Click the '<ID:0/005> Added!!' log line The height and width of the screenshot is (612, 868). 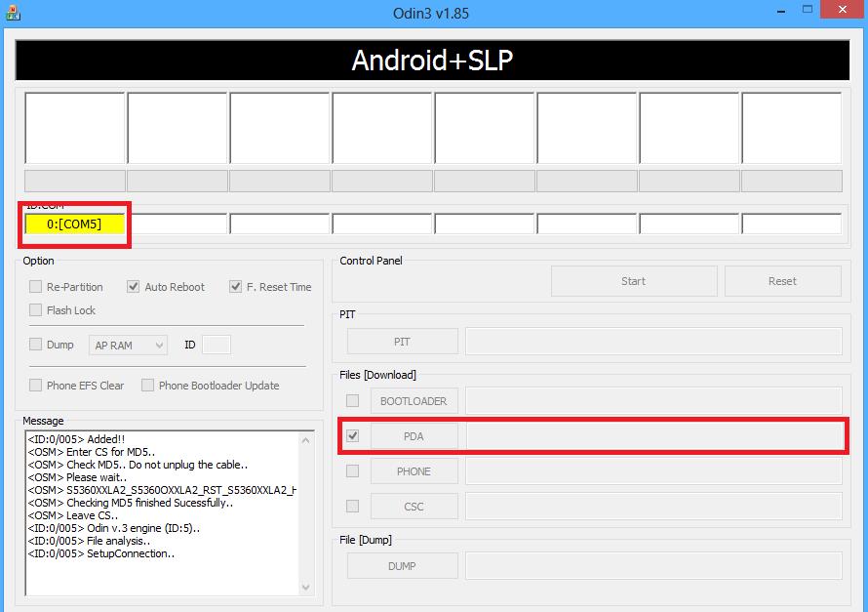(76, 439)
